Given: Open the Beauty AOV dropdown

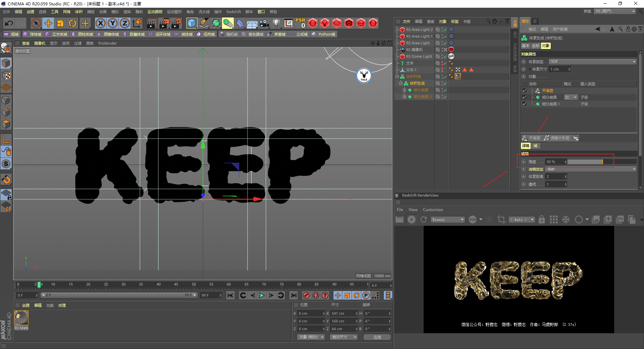Looking at the screenshot, I should (x=448, y=219).
